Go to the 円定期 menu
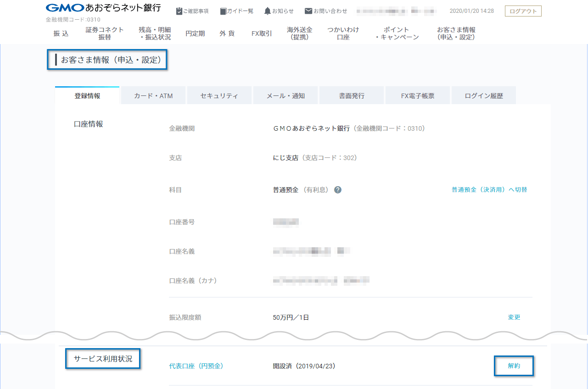 (x=195, y=33)
